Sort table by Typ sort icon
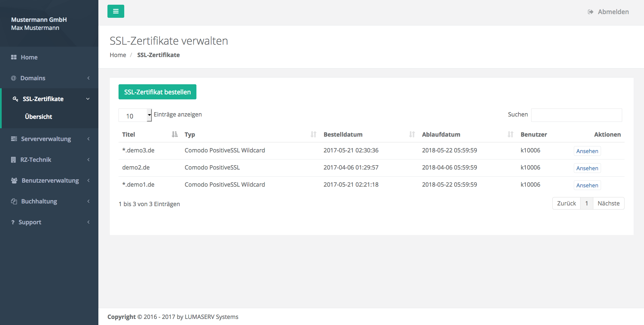This screenshot has height=325, width=644. (314, 134)
